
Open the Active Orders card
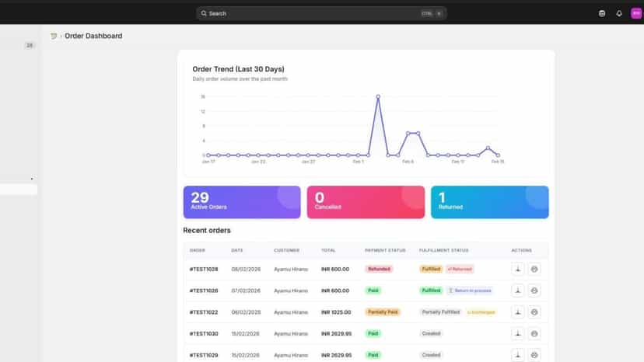coord(242,202)
